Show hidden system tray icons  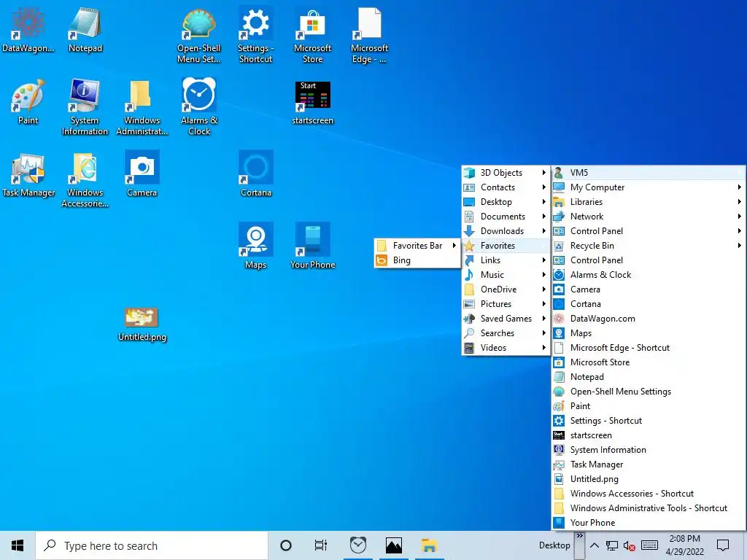point(594,545)
